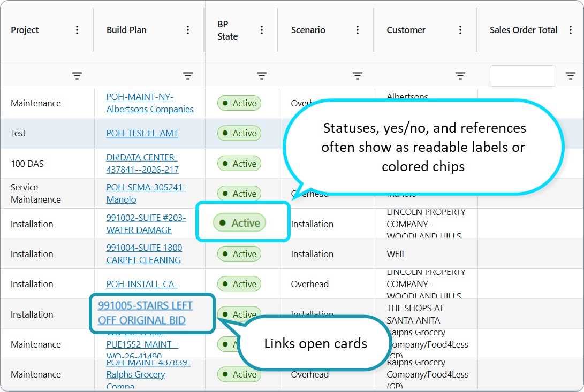This screenshot has height=392, width=584.
Task: Open PUE1552-MAINT--WO-26-41490 link
Action: tap(142, 345)
